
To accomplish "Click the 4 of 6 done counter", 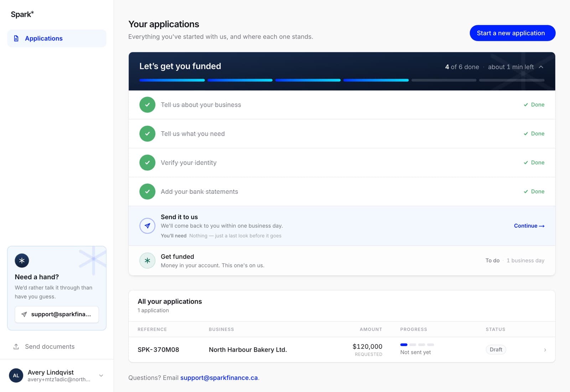I will (x=462, y=67).
